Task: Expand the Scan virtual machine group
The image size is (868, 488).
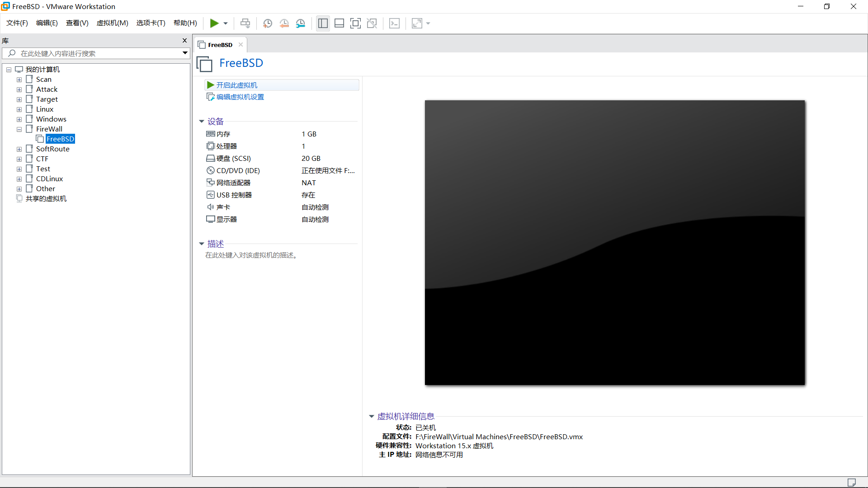Action: tap(19, 80)
